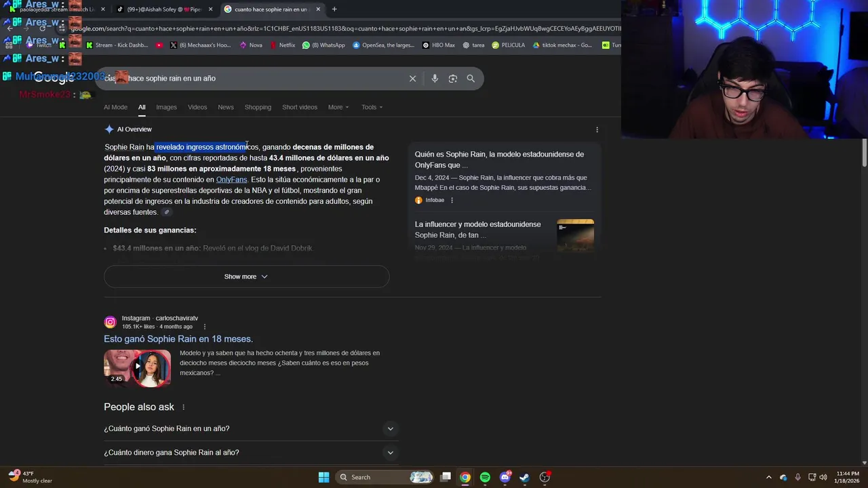Click the page vertical scrollbar
This screenshot has width=868, height=488.
[865, 152]
